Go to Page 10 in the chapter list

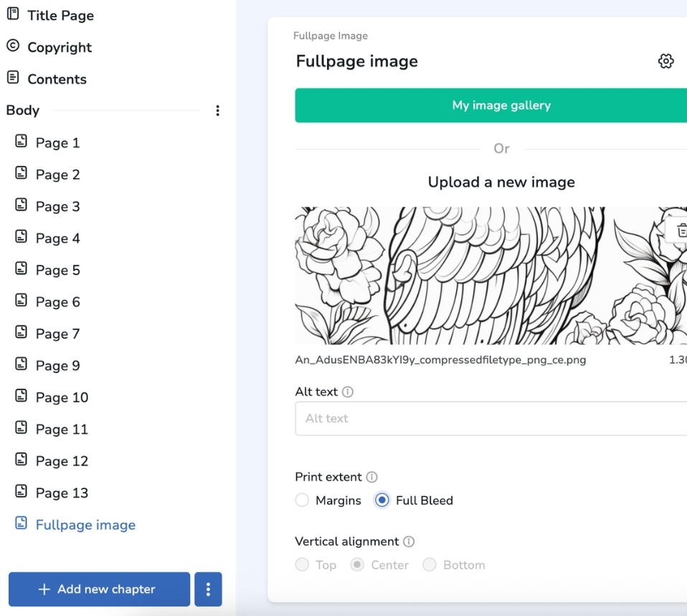coord(62,397)
